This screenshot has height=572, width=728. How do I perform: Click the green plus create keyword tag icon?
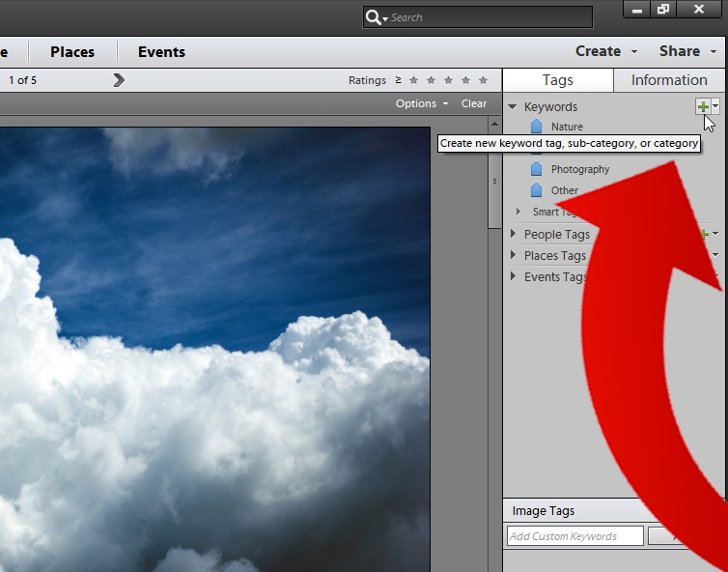pos(703,106)
